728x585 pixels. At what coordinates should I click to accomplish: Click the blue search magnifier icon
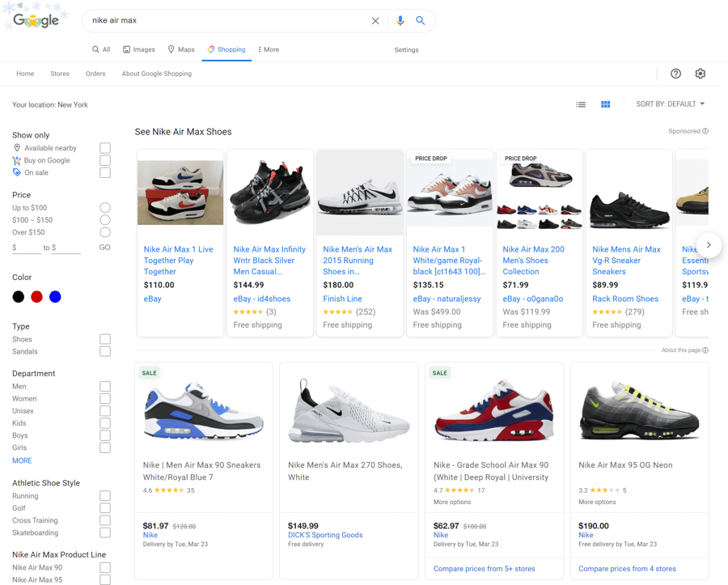point(420,20)
